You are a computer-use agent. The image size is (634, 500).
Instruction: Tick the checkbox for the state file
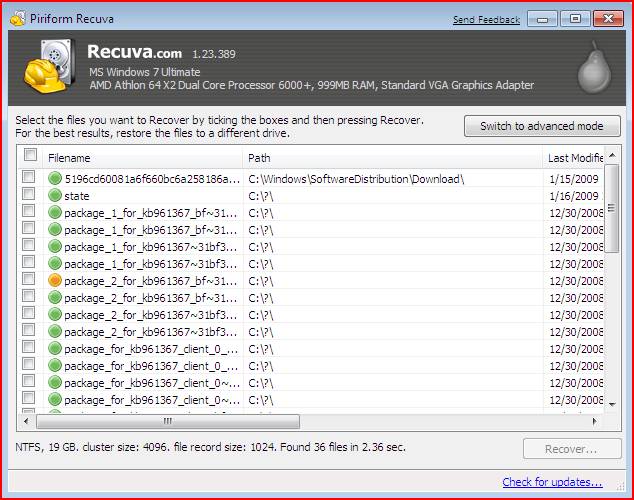pyautogui.click(x=28, y=194)
